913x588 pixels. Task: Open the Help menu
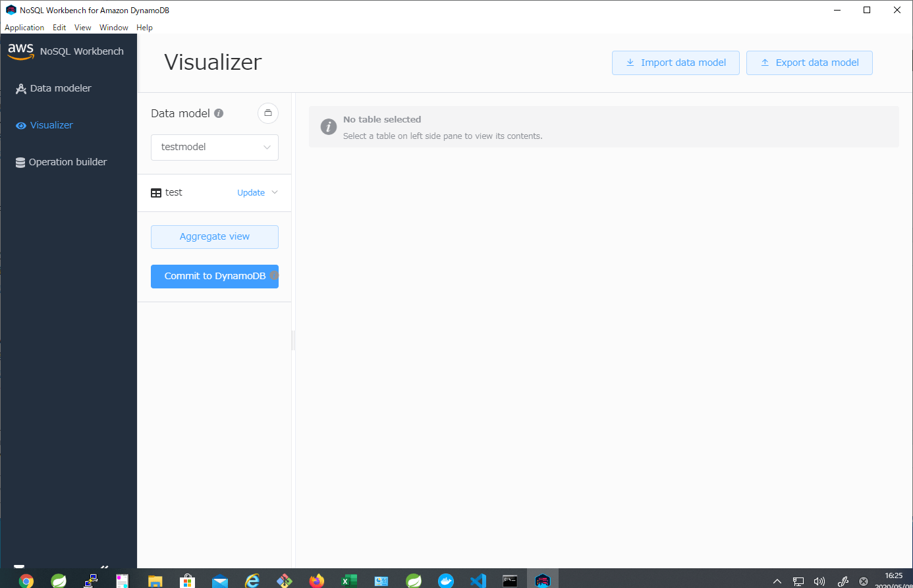tap(144, 27)
